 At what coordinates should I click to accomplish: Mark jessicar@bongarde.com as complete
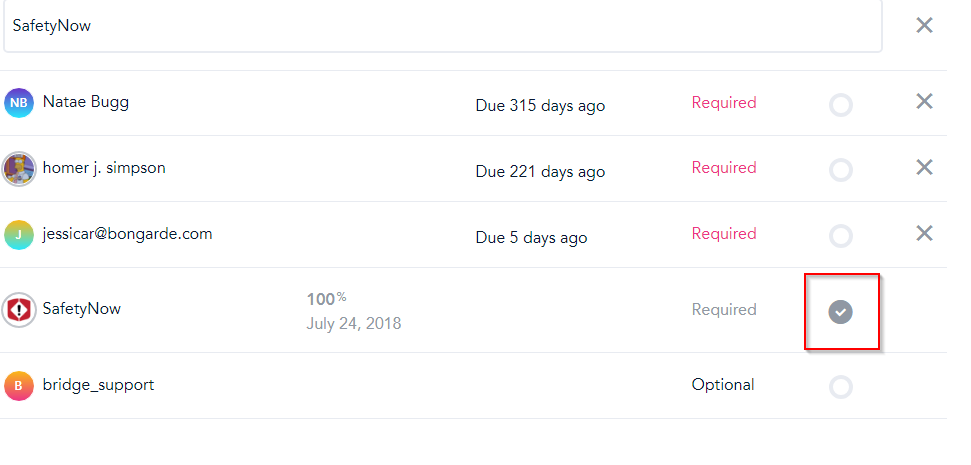point(841,236)
